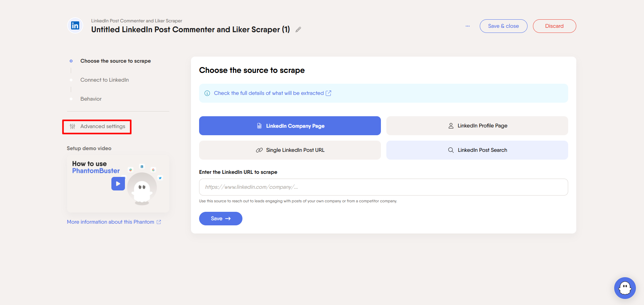Select LinkedIn Profile Page source
This screenshot has height=305, width=644.
477,126
